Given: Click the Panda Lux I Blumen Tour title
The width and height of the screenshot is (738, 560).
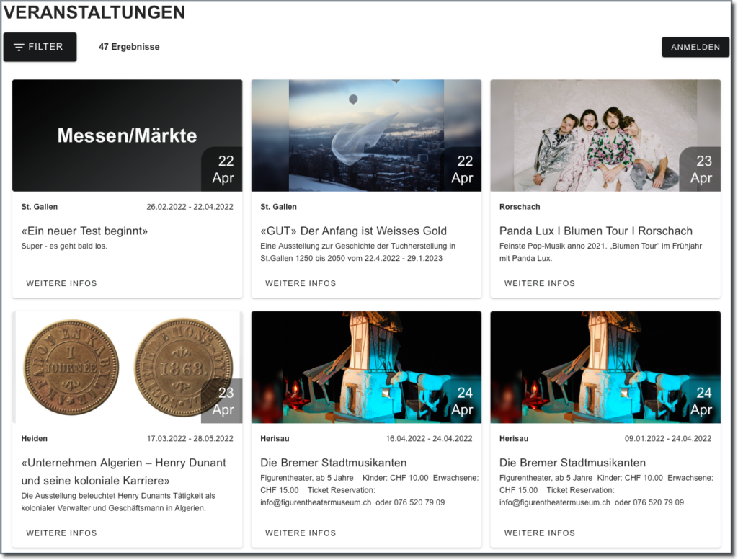Looking at the screenshot, I should 595,231.
